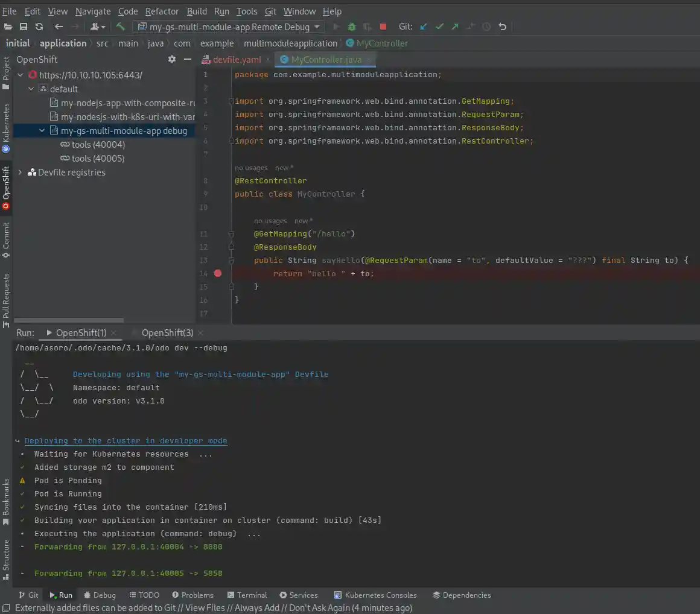The image size is (700, 614).
Task: Open the Refactor menu
Action: pos(162,11)
